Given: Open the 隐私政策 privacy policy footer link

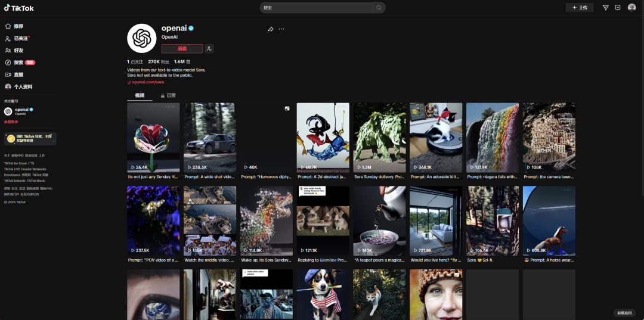Looking at the screenshot, I should click(x=32, y=189).
